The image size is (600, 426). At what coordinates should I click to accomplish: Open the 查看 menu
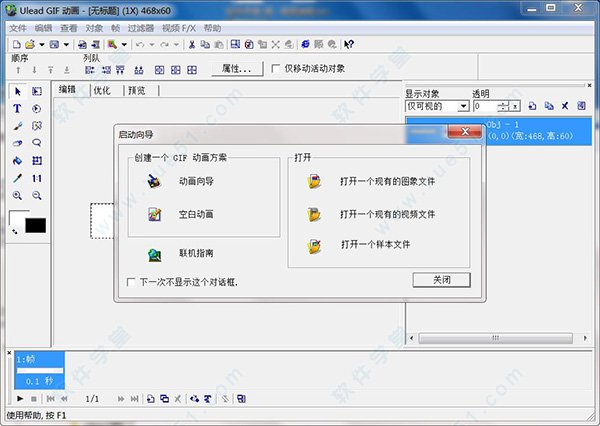click(69, 28)
